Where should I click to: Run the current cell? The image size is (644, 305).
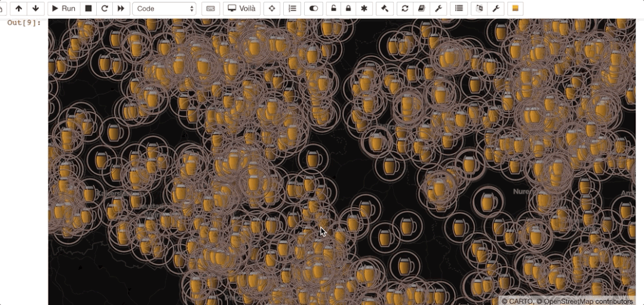pos(64,8)
